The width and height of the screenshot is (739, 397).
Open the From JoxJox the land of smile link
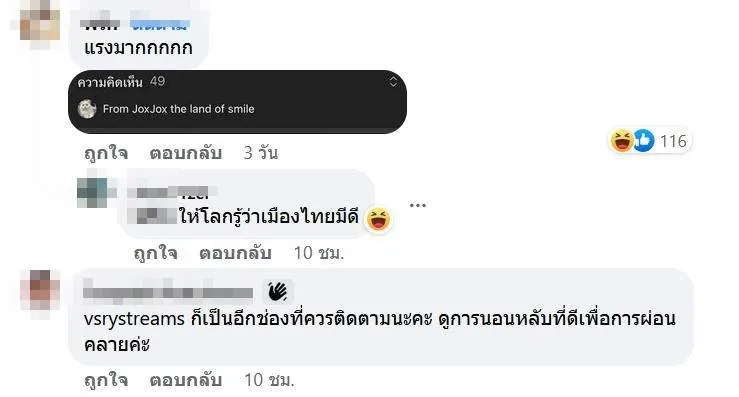coord(179,109)
